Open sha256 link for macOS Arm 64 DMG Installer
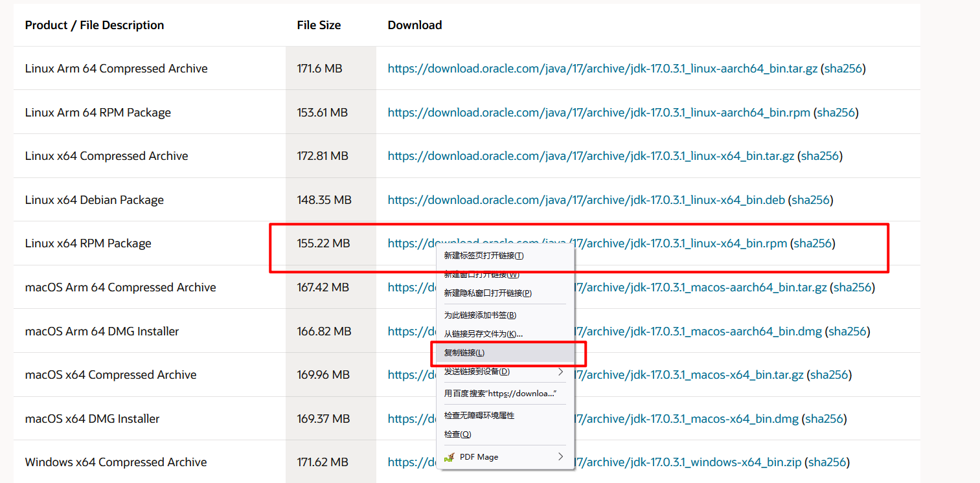980x483 pixels. click(847, 331)
